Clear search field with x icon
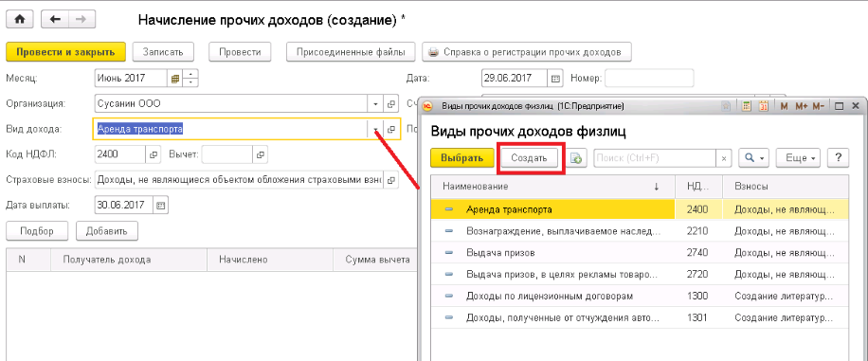This screenshot has width=868, height=361. (x=724, y=158)
